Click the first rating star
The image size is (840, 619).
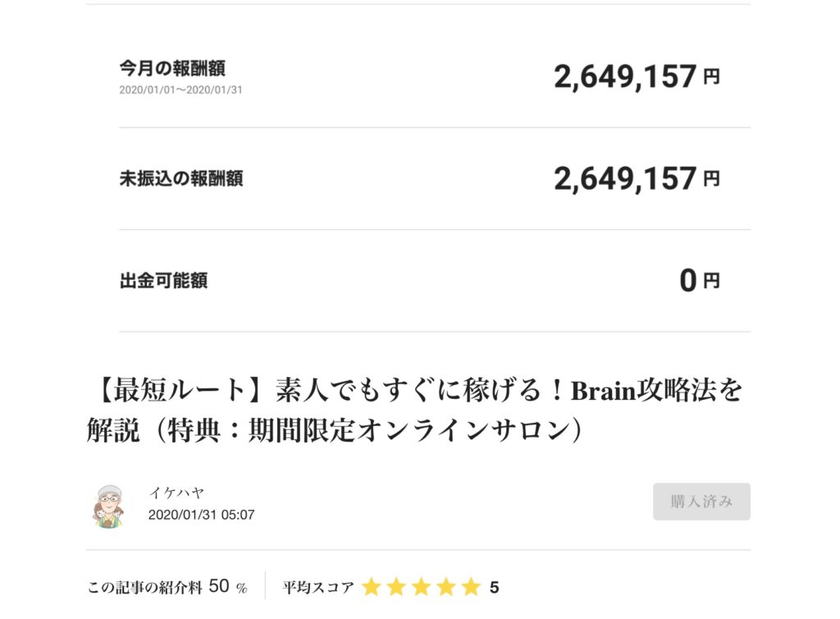click(x=372, y=587)
